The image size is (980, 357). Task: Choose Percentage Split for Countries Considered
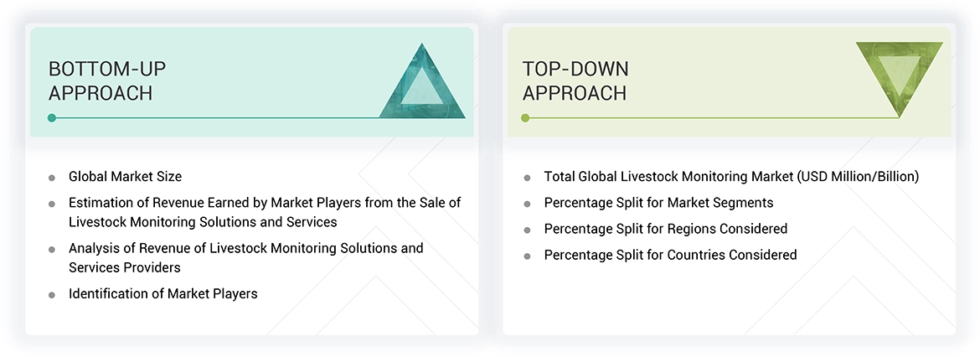coord(670,255)
